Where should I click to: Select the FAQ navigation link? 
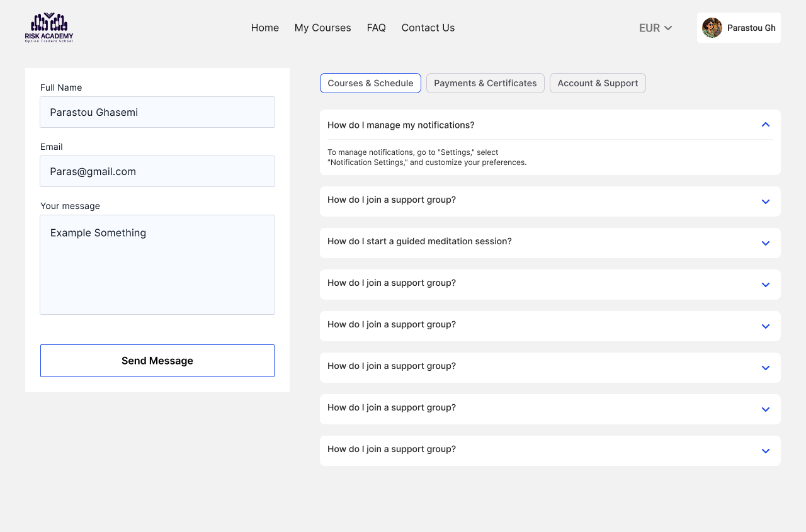(376, 28)
